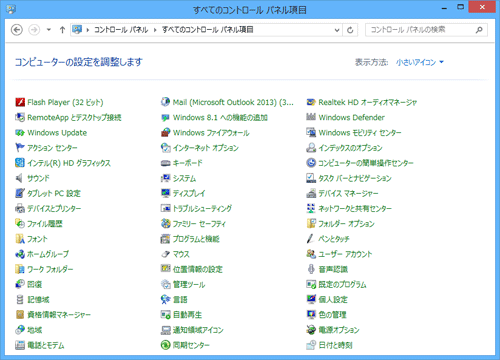Expand the chevron after コントロール パネル breadcrumb

(155, 30)
